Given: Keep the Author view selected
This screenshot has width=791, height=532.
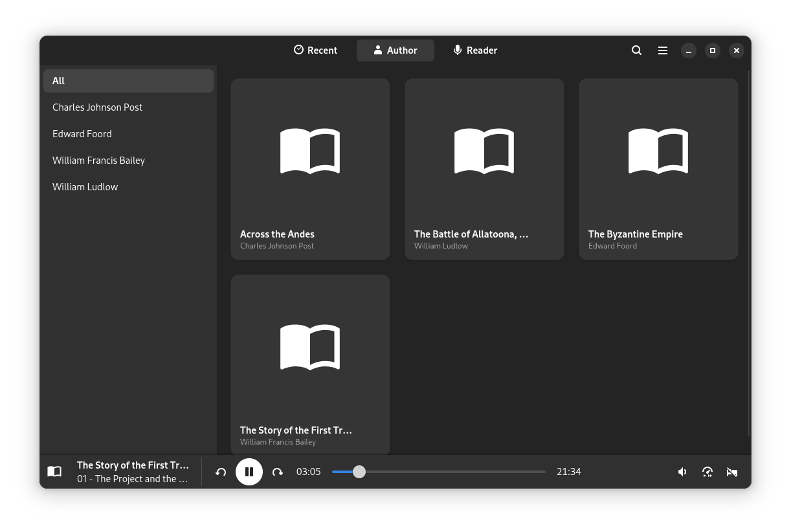Looking at the screenshot, I should (x=395, y=50).
